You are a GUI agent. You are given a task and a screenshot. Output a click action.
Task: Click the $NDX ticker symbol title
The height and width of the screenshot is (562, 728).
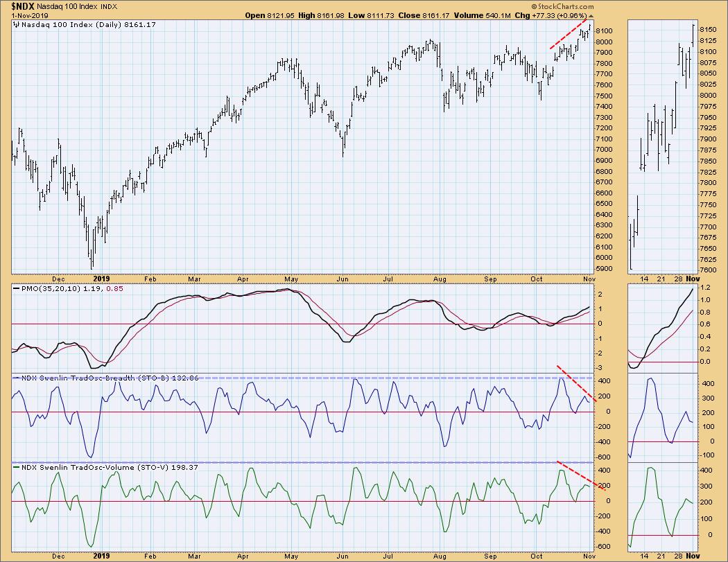pos(23,6)
